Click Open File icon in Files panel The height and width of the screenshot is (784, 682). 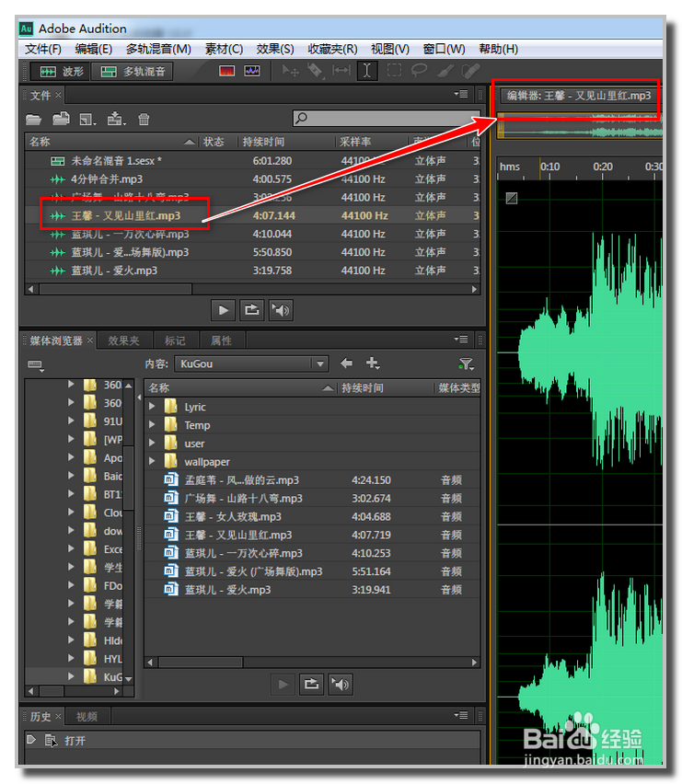33,120
